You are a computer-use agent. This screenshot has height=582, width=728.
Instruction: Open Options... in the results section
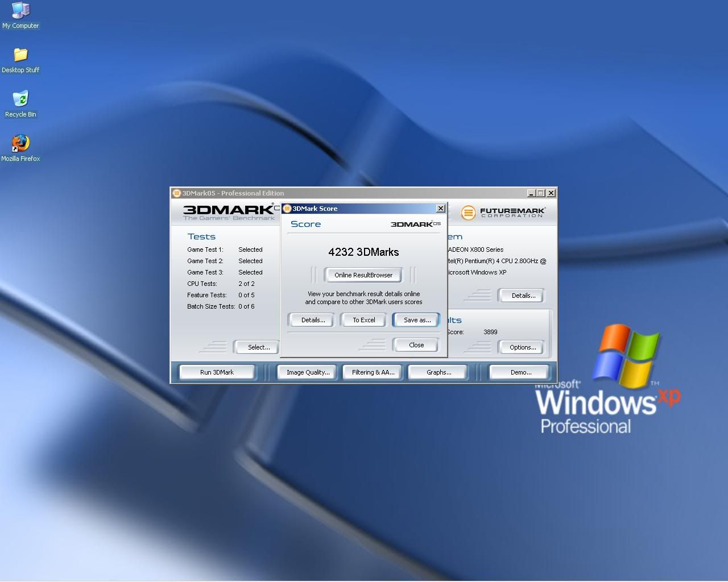point(523,347)
